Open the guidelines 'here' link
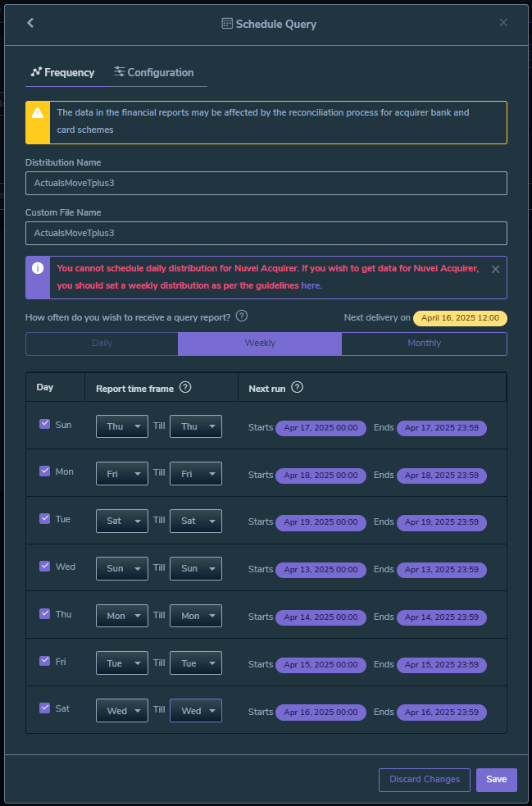Viewport: 532px width, 806px height. pos(310,285)
